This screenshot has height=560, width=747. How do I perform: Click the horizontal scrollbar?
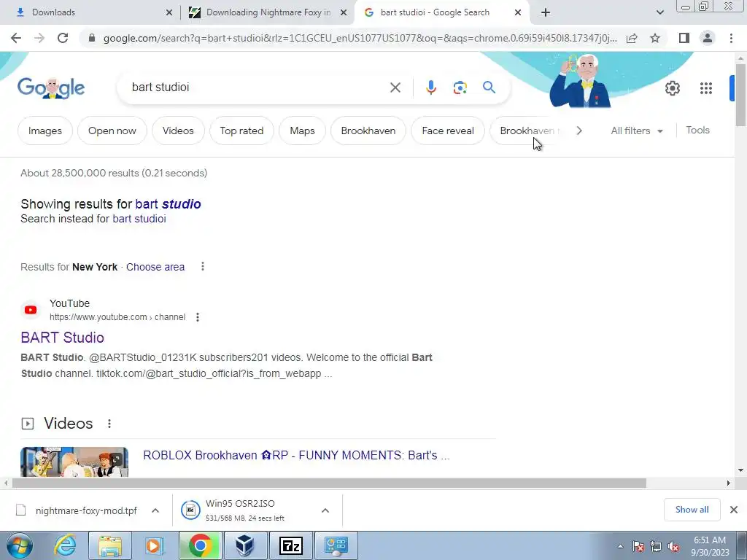point(329,483)
